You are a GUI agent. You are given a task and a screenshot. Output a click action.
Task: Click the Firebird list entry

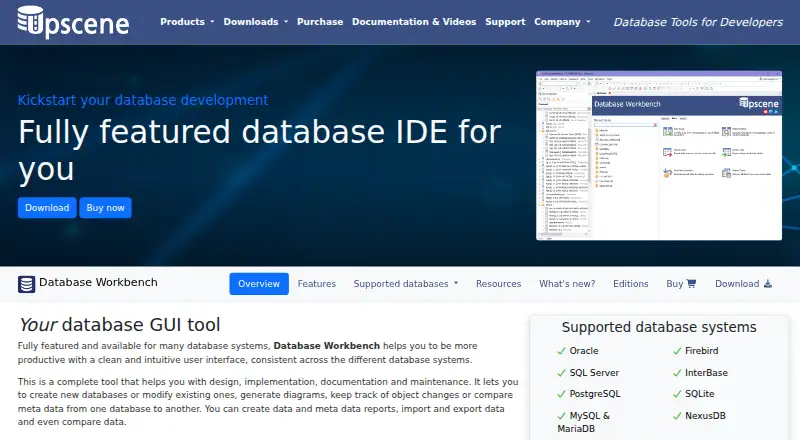click(702, 351)
